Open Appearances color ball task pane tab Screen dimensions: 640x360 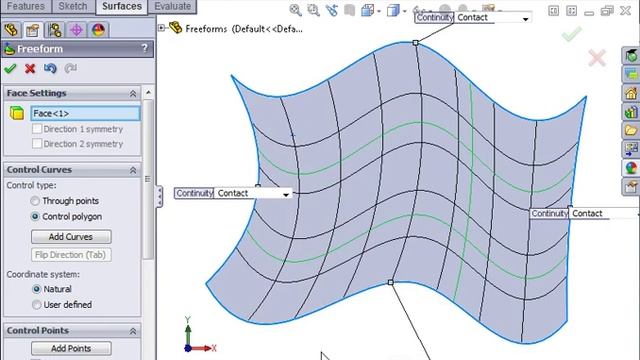(631, 168)
